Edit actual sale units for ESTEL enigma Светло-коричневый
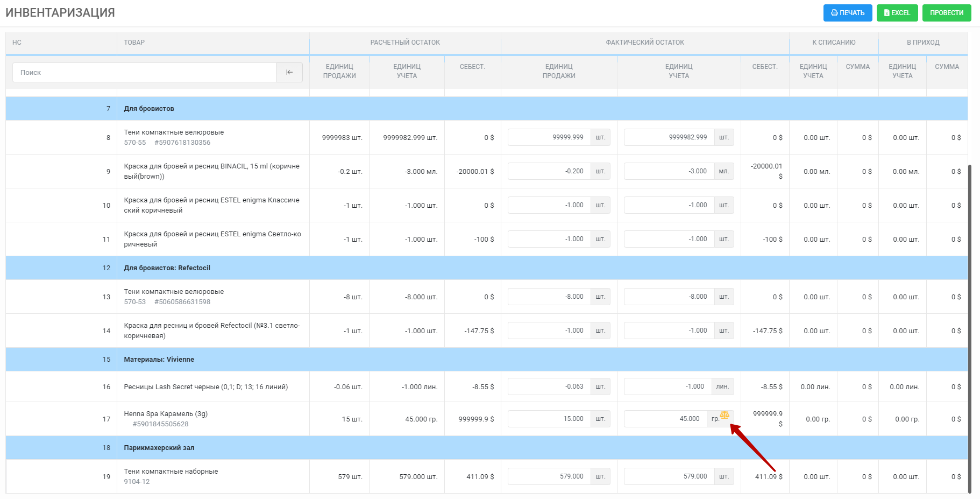Image resolution: width=980 pixels, height=499 pixels. [549, 239]
